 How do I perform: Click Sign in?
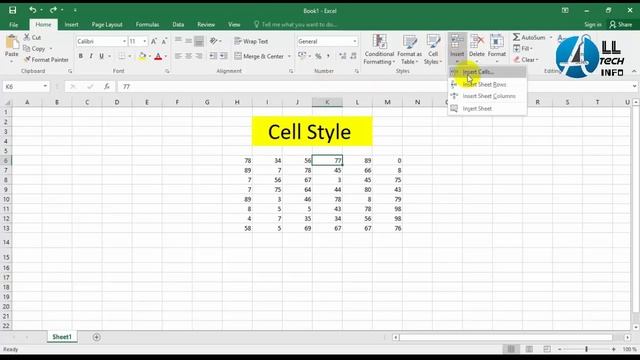pyautogui.click(x=593, y=24)
